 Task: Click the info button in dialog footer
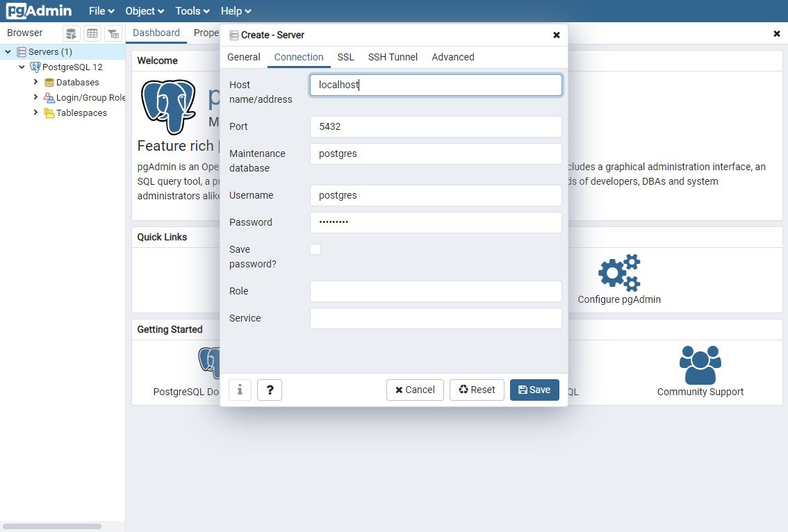(x=240, y=390)
